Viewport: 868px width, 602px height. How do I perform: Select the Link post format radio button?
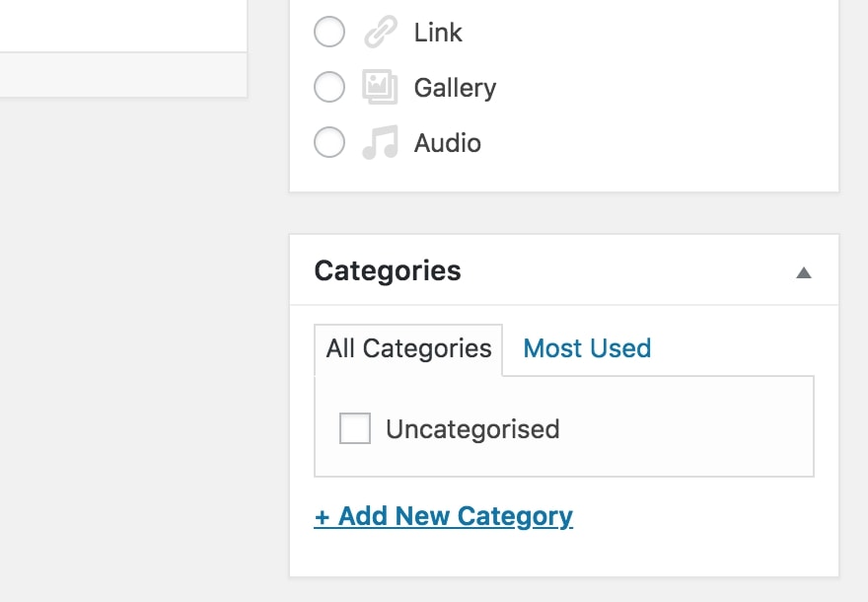click(x=329, y=32)
